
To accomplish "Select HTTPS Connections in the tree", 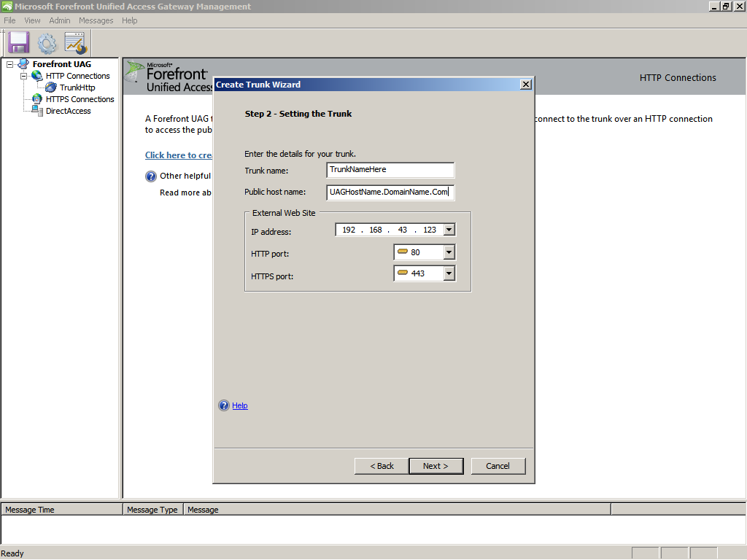I will point(80,99).
